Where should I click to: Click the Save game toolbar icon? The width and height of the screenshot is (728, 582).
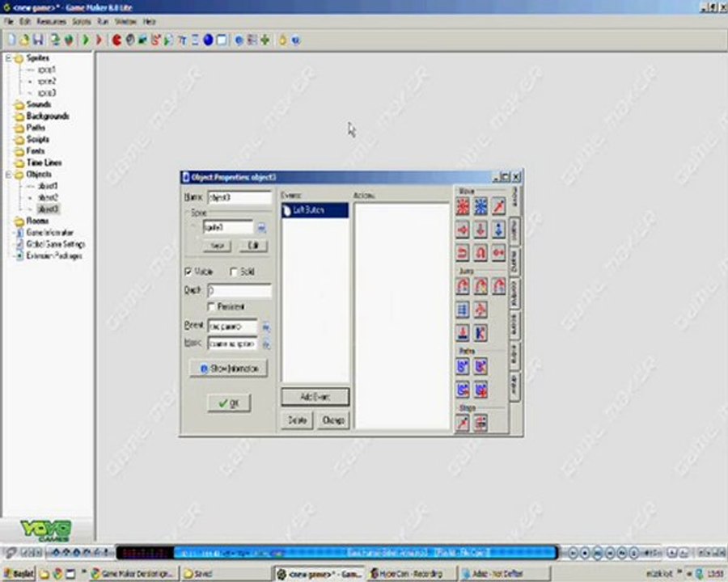click(x=38, y=40)
